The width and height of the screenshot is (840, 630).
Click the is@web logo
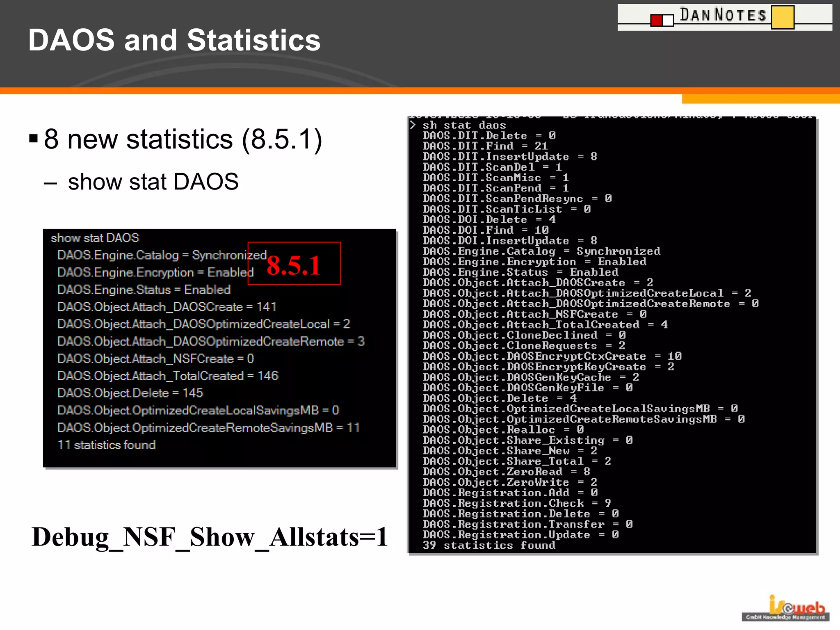[785, 608]
